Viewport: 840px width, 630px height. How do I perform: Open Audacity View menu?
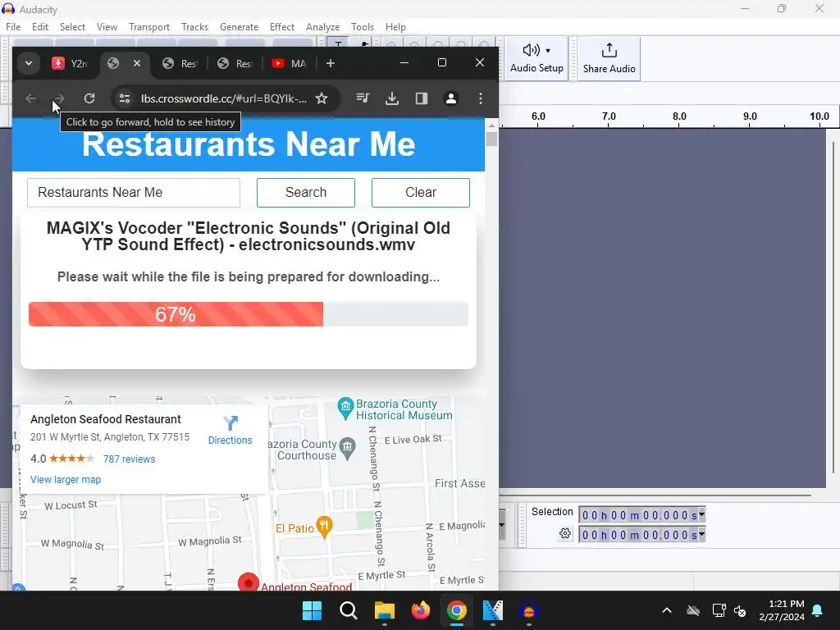[x=107, y=27]
